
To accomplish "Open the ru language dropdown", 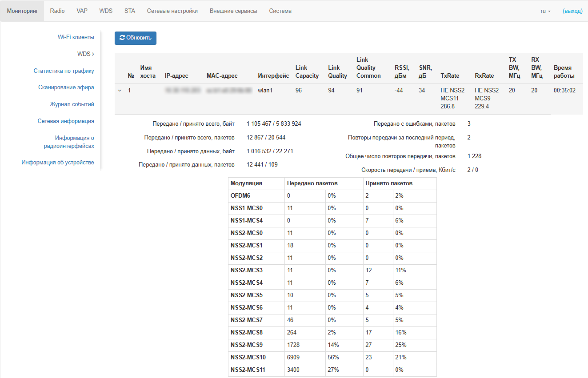I will 545,11.
